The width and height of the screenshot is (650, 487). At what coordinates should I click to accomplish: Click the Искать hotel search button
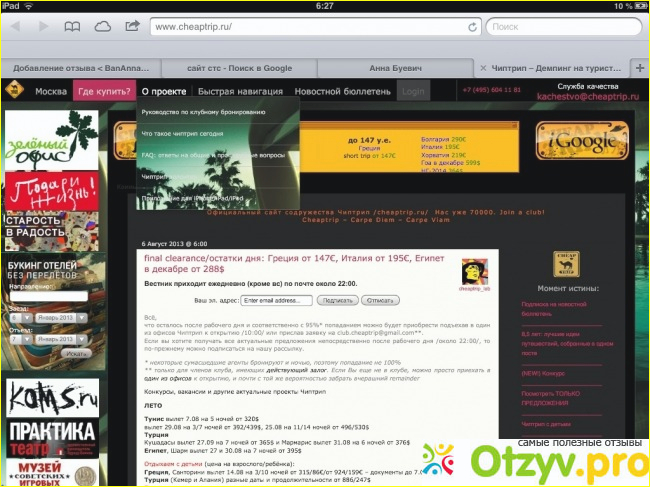point(76,354)
